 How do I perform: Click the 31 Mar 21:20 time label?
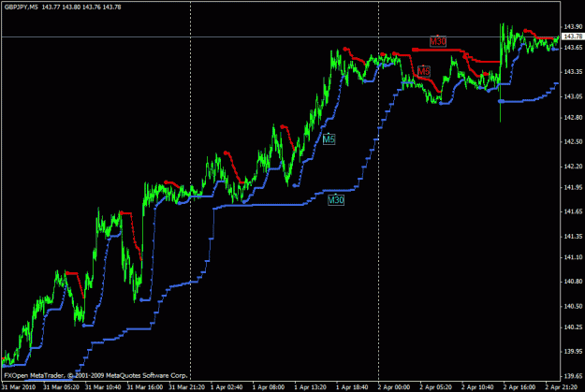pos(186,387)
